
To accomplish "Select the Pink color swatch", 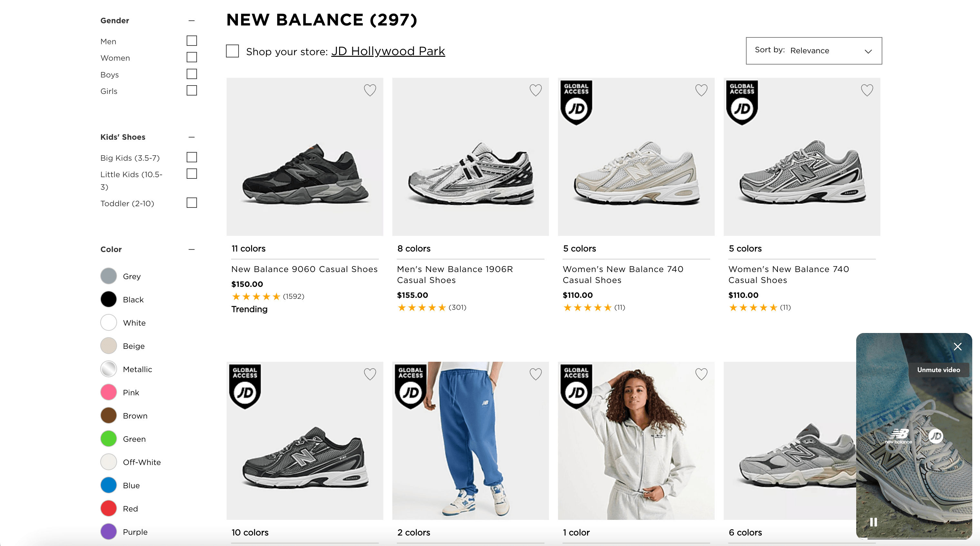I will pyautogui.click(x=108, y=392).
